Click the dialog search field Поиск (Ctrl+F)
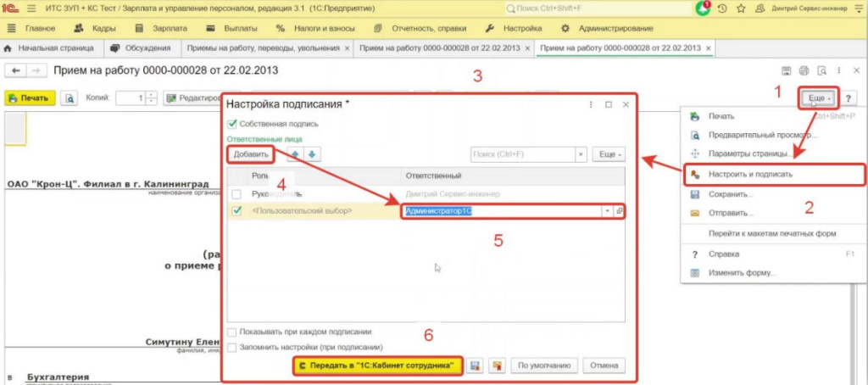 click(x=522, y=154)
